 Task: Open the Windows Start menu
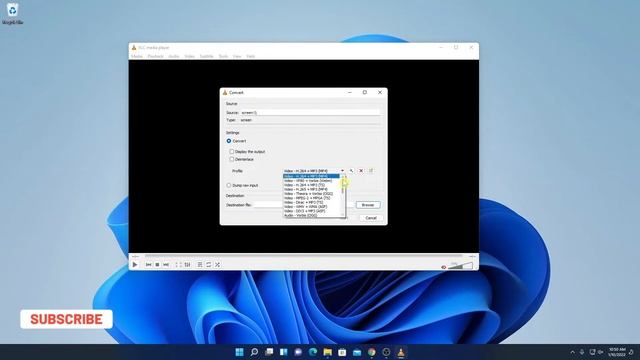click(x=240, y=352)
